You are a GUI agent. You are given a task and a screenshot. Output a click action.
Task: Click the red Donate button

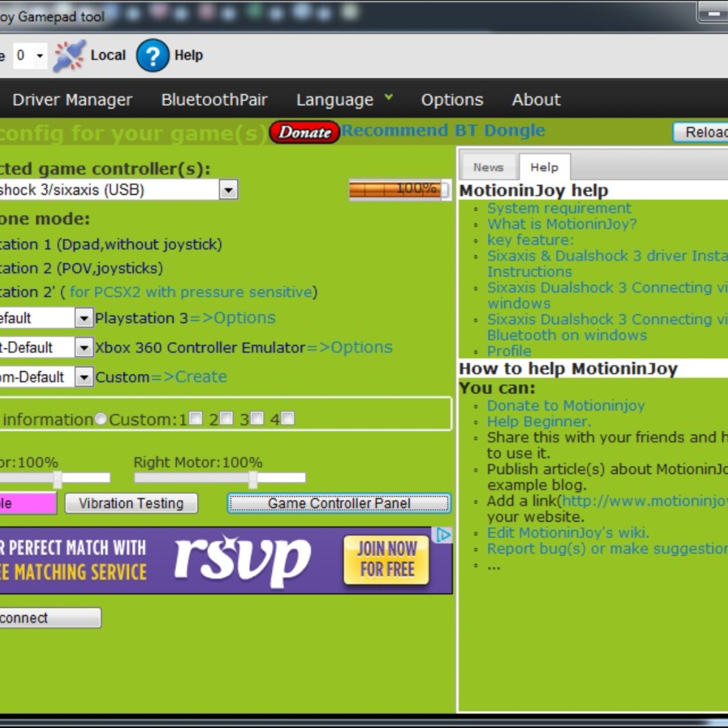point(305,132)
